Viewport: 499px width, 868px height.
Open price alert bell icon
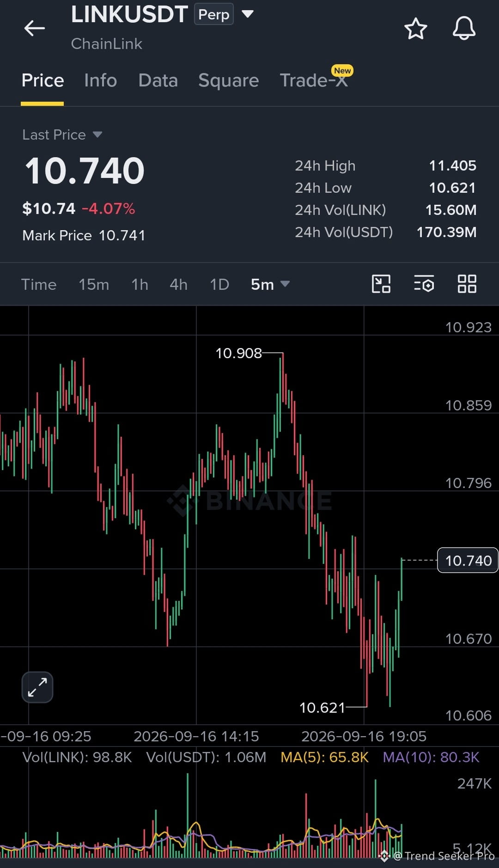click(x=464, y=28)
